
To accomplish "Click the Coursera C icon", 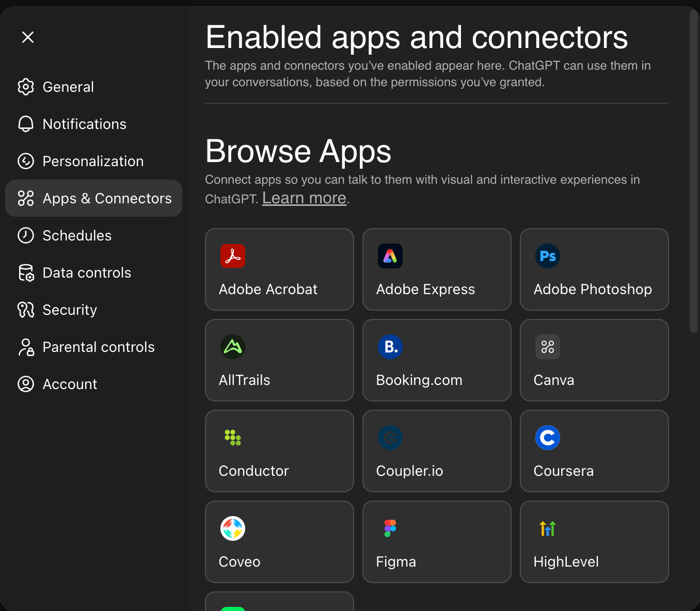I will pyautogui.click(x=548, y=438).
